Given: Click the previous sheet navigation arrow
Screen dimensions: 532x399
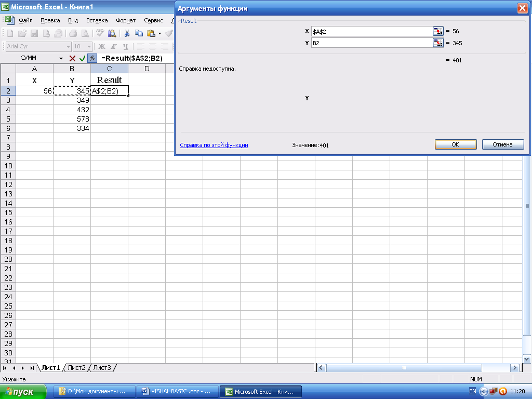Looking at the screenshot, I should pyautogui.click(x=14, y=368).
